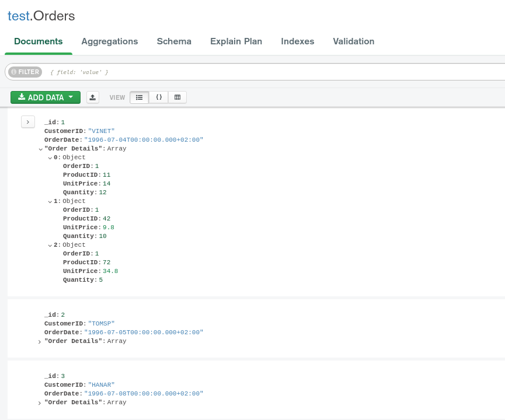Collapse object 0 in Order Details

[x=50, y=157]
